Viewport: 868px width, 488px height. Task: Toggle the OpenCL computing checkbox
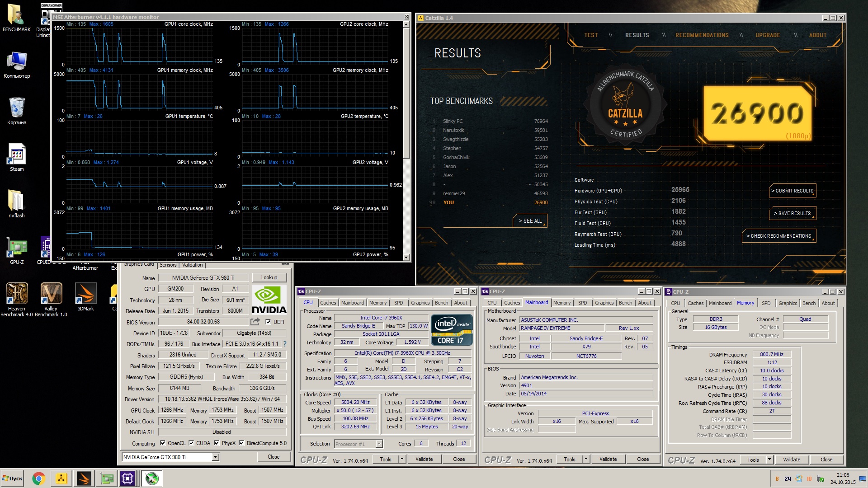point(163,443)
